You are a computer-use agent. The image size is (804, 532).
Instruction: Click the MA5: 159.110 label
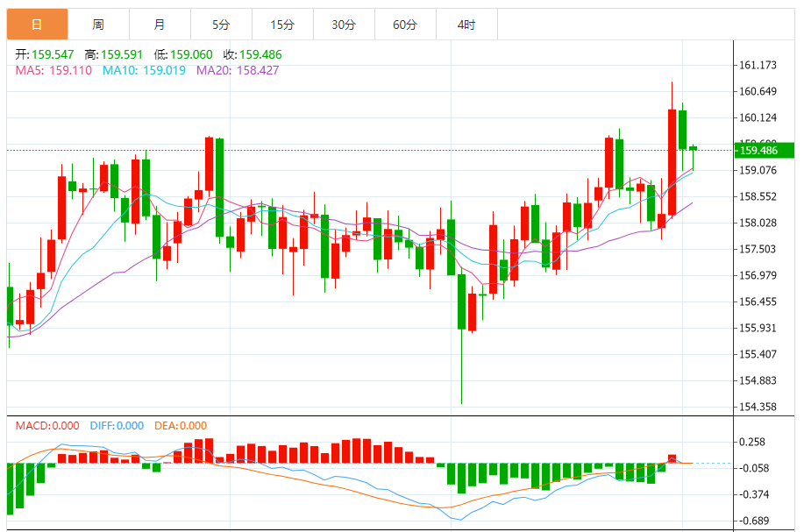click(53, 70)
